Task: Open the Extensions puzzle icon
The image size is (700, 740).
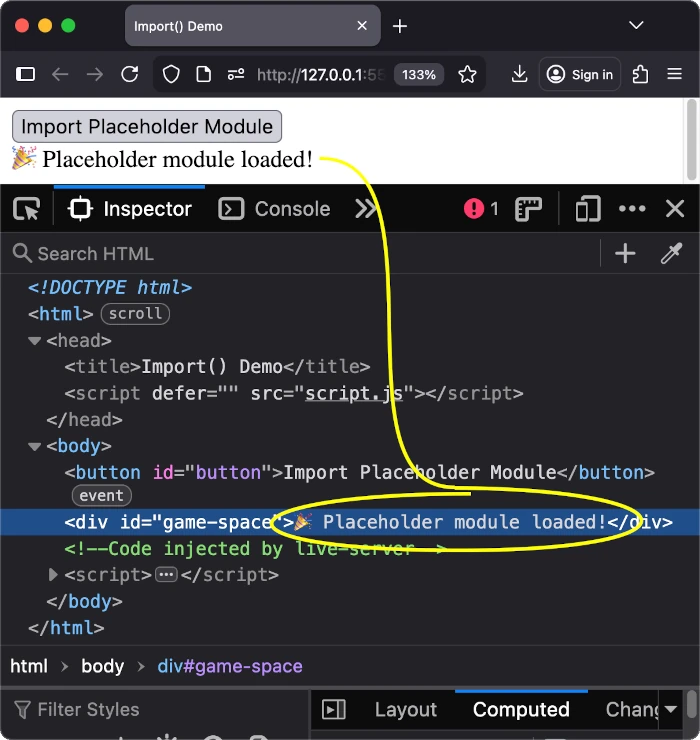Action: pos(640,75)
